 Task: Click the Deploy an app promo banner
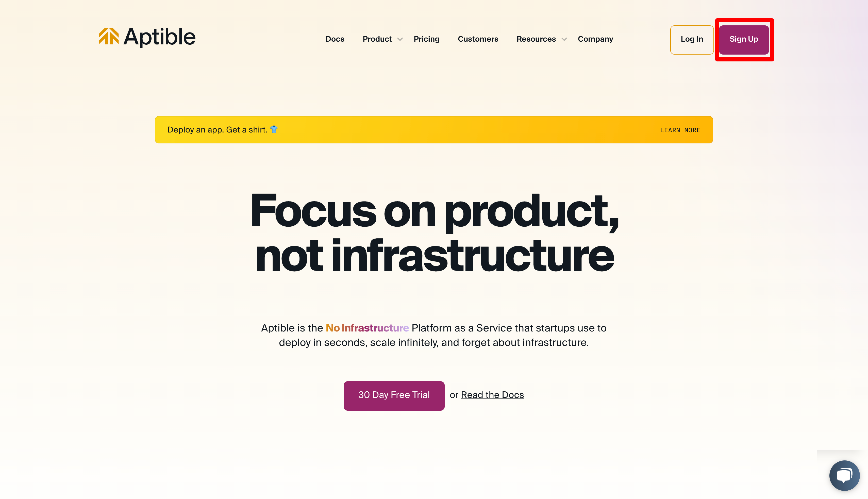click(433, 129)
